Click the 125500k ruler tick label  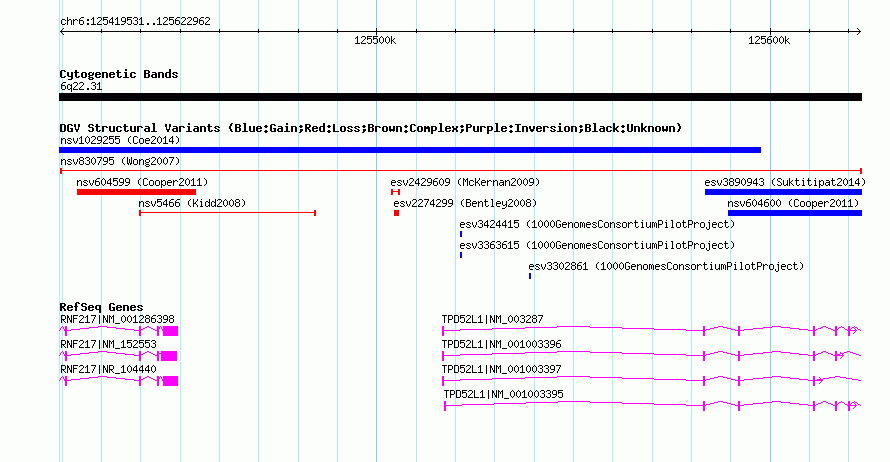click(x=375, y=40)
